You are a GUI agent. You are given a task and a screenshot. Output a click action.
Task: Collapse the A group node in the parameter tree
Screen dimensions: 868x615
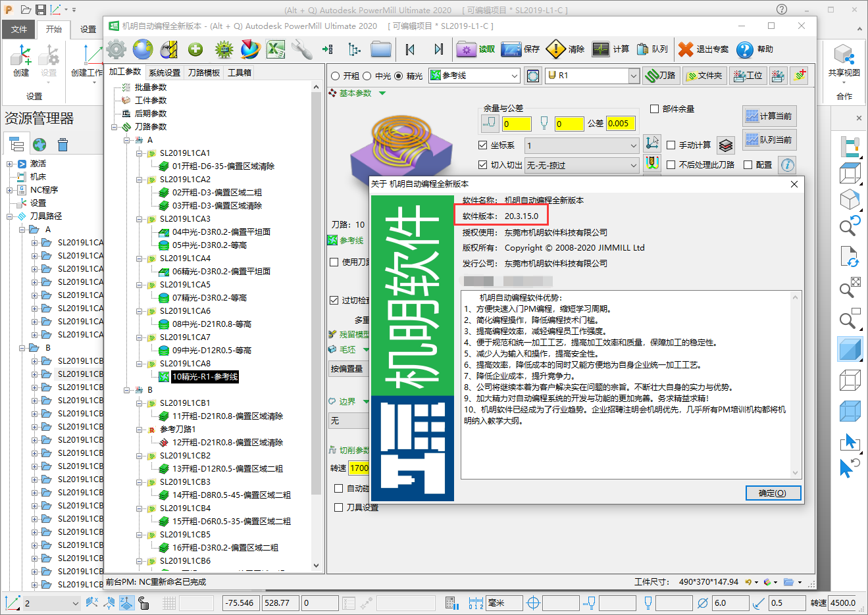(x=128, y=140)
